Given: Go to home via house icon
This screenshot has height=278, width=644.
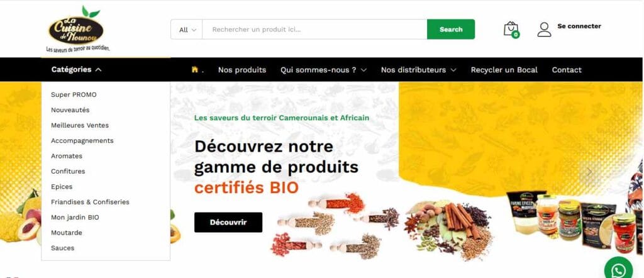Looking at the screenshot, I should click(195, 69).
